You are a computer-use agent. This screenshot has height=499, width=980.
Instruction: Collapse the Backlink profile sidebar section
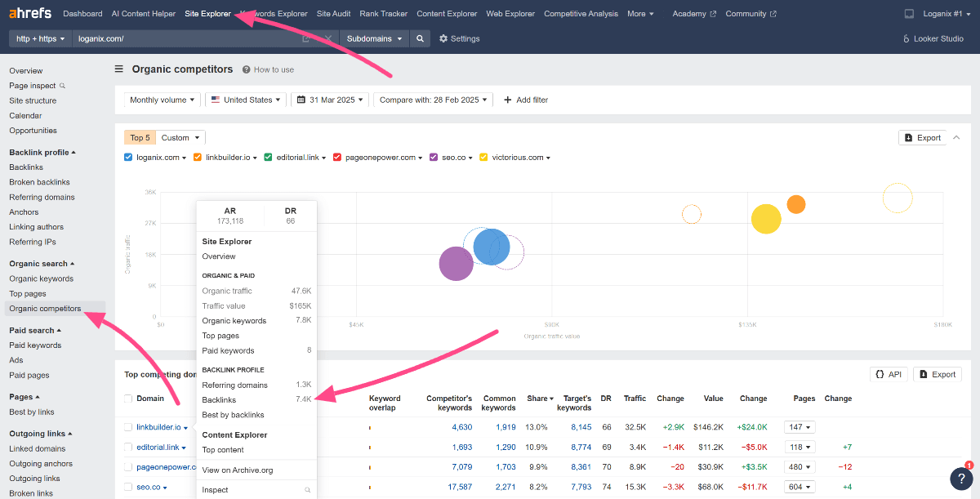[x=42, y=152]
